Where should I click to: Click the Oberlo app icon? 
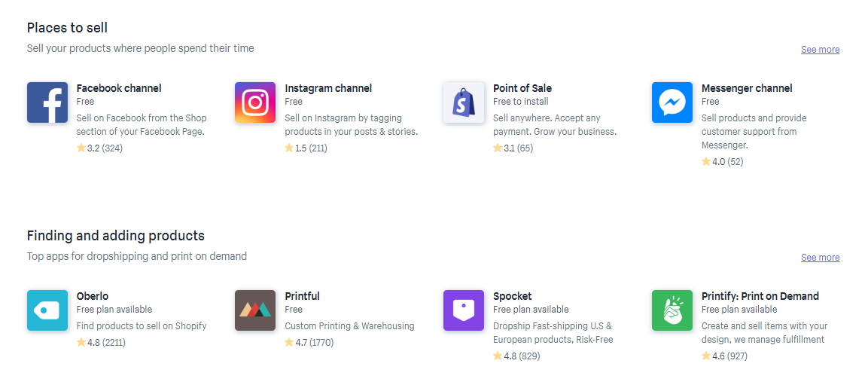[x=47, y=310]
